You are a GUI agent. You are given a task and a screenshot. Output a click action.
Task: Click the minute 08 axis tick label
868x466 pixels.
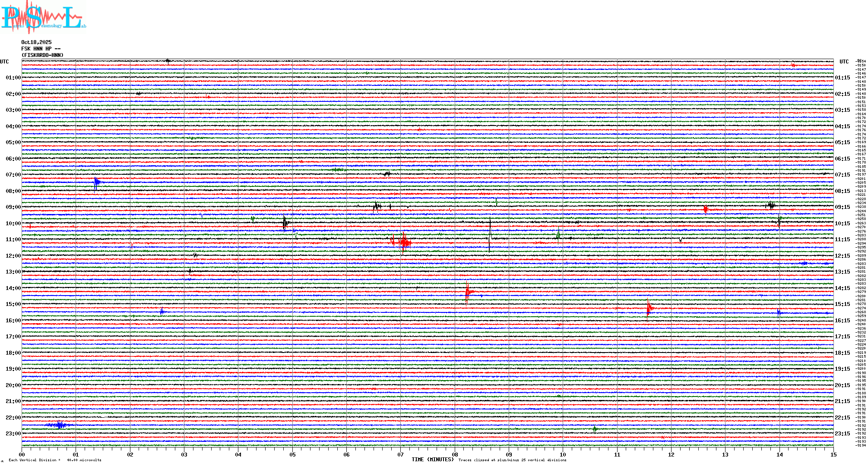(x=455, y=454)
